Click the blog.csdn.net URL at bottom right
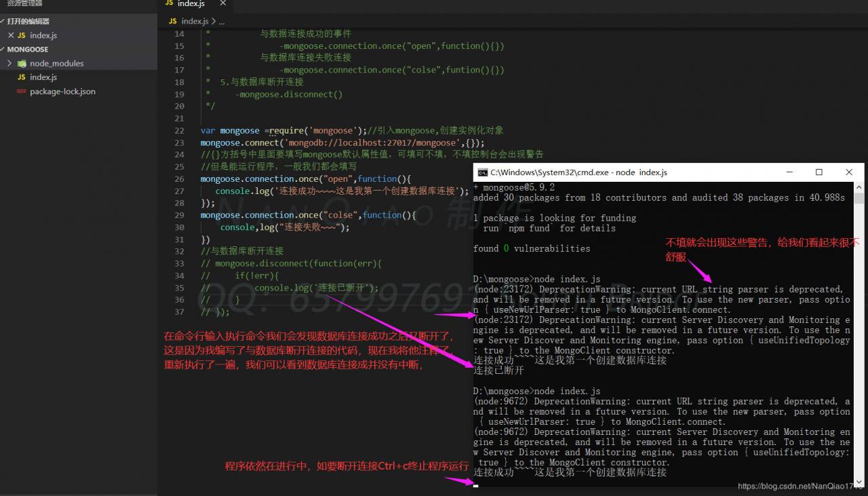 point(800,486)
